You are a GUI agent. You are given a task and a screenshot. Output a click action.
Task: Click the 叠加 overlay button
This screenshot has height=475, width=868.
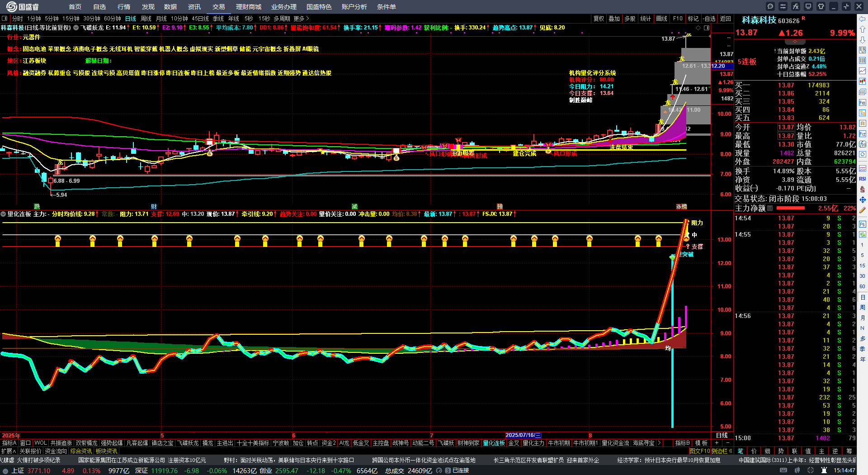(614, 19)
